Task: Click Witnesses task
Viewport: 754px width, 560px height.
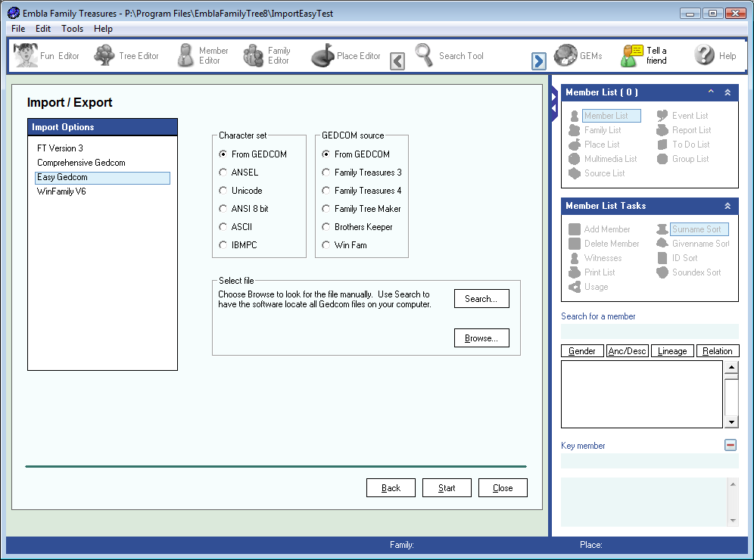Action: (x=595, y=258)
